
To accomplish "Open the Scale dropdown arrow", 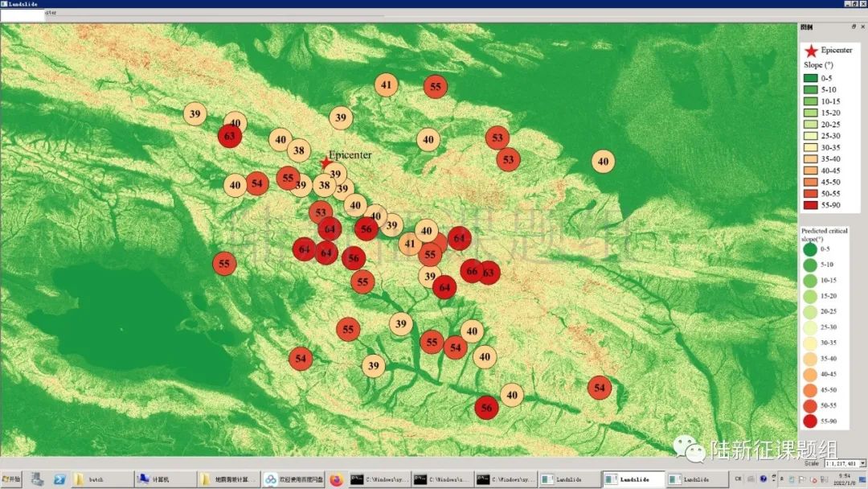I will 862,463.
